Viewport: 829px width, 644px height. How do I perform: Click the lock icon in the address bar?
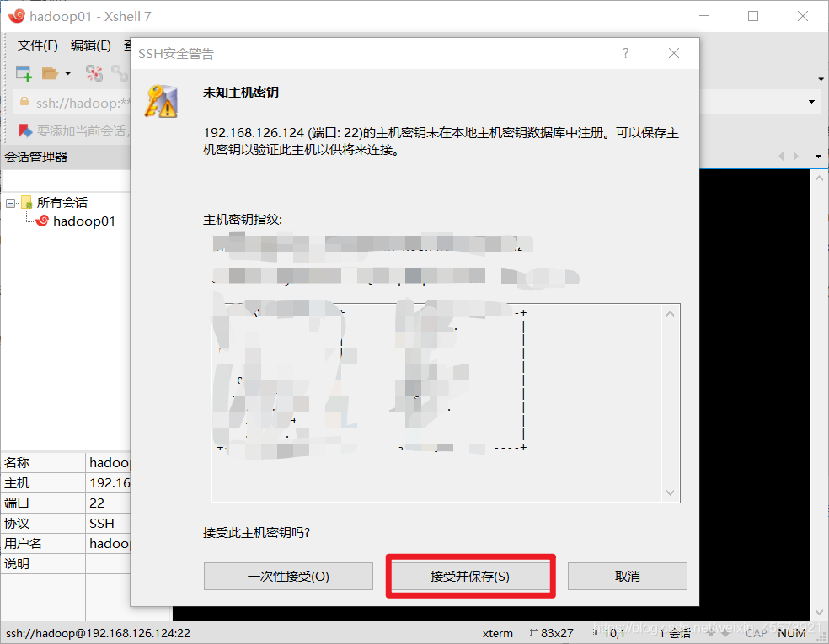(25, 103)
